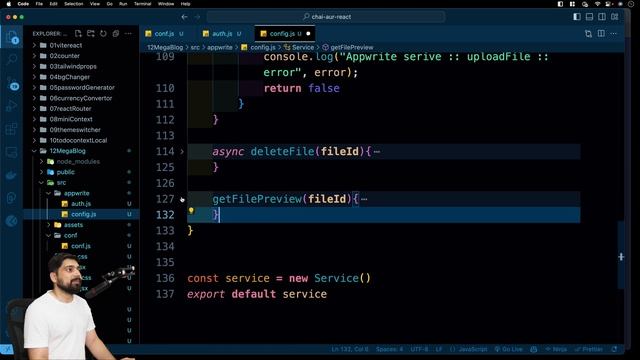Click the lightbulb code action icon
This screenshot has width=640, height=360.
click(191, 211)
